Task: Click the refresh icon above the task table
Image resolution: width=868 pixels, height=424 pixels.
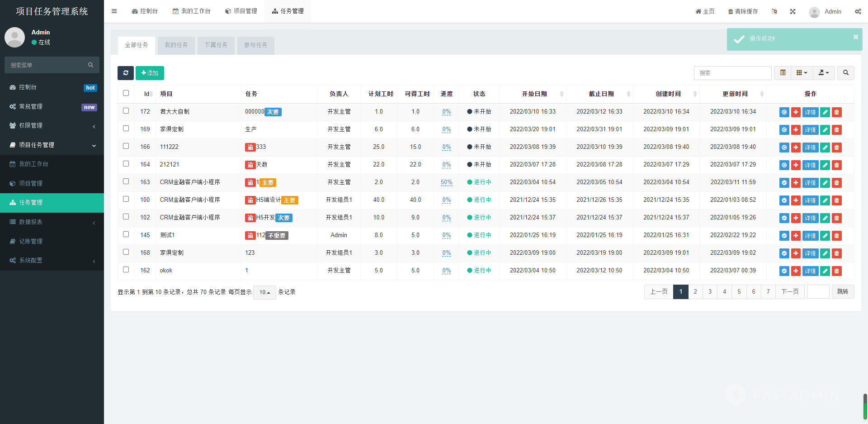Action: pyautogui.click(x=126, y=73)
